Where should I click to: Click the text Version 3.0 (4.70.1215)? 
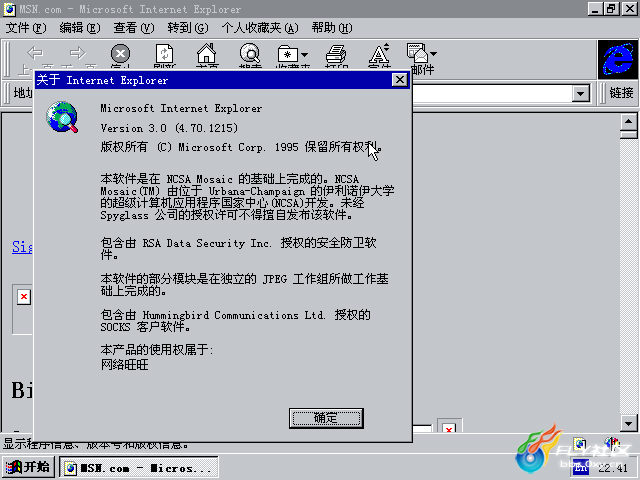pos(169,128)
